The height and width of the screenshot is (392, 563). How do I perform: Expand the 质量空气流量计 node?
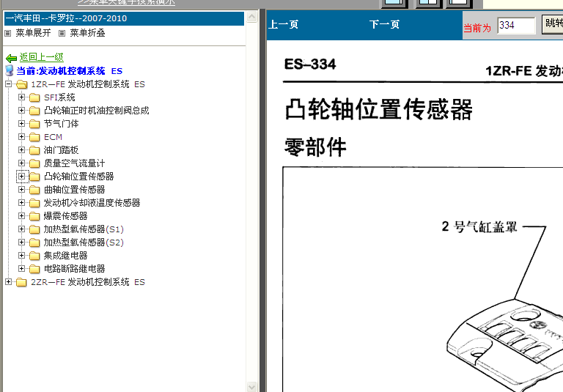click(x=21, y=163)
